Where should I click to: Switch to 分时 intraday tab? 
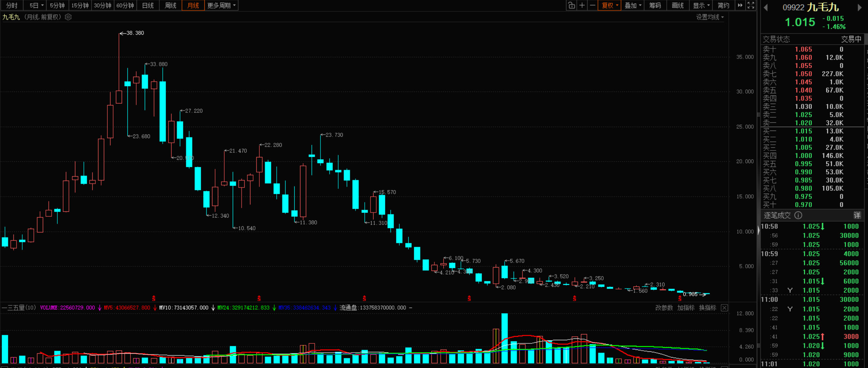click(x=12, y=5)
